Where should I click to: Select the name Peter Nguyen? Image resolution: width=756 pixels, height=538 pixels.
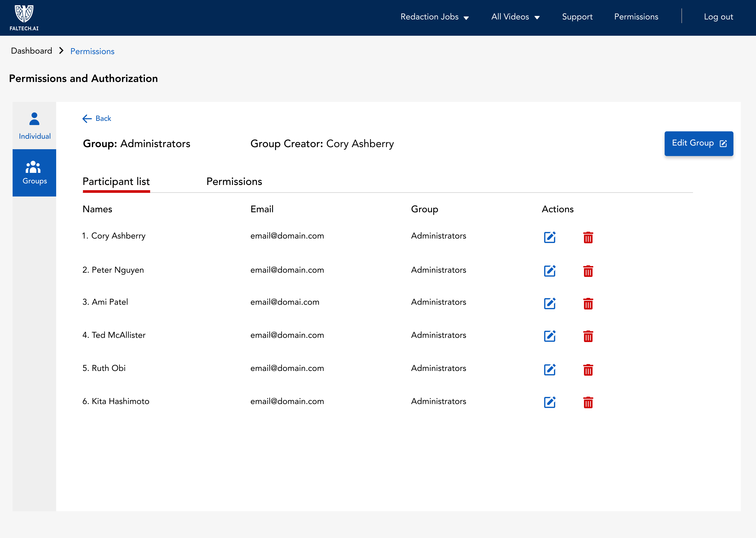coord(118,270)
